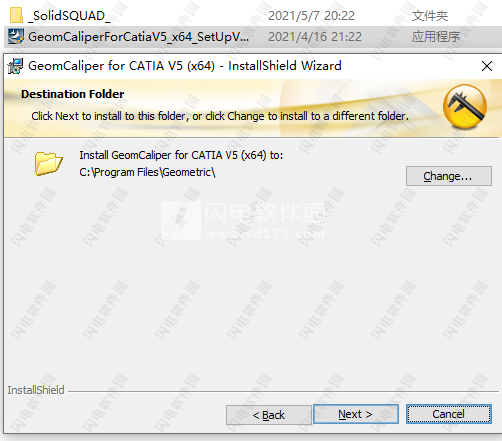Click the 2021/5/7 20:22 date entry
Screen dimensions: 502x441
coord(311,16)
